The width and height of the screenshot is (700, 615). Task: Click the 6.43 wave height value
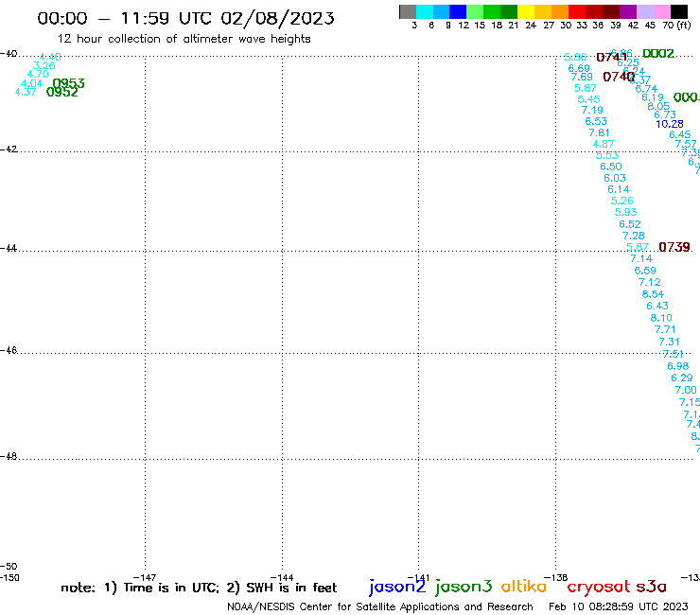pos(657,306)
